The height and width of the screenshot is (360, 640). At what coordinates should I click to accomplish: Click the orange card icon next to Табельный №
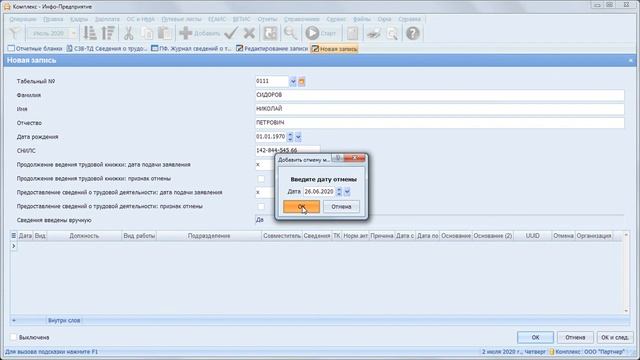pyautogui.click(x=302, y=82)
